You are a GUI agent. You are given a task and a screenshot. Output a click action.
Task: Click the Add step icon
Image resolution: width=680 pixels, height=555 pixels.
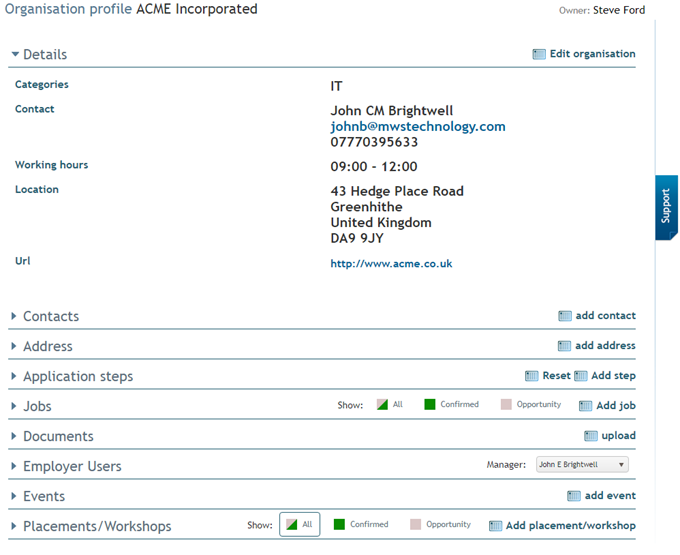(581, 376)
